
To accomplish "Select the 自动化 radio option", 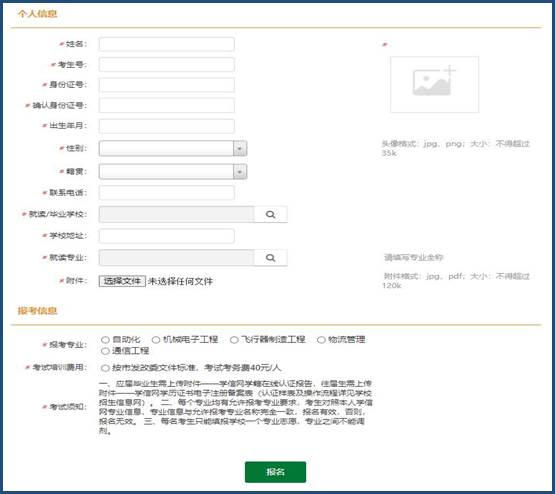I will point(105,340).
